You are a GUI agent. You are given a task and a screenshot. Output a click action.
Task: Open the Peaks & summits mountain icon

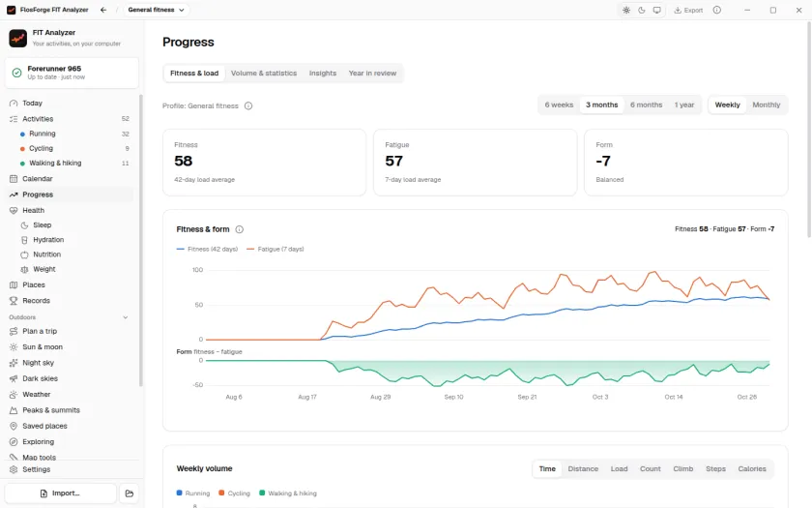tap(14, 410)
